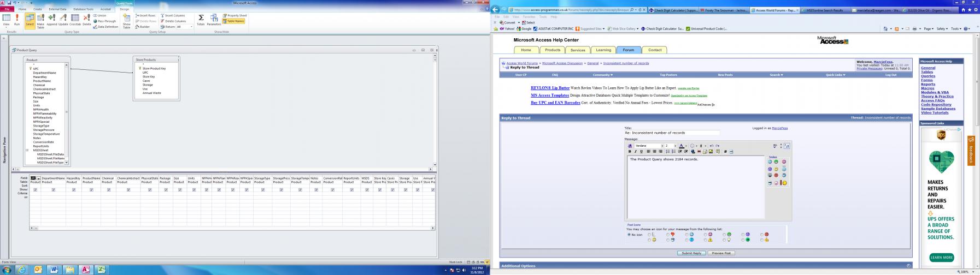
Task: Click the Modules & VBA sidebar link
Action: pyautogui.click(x=935, y=93)
